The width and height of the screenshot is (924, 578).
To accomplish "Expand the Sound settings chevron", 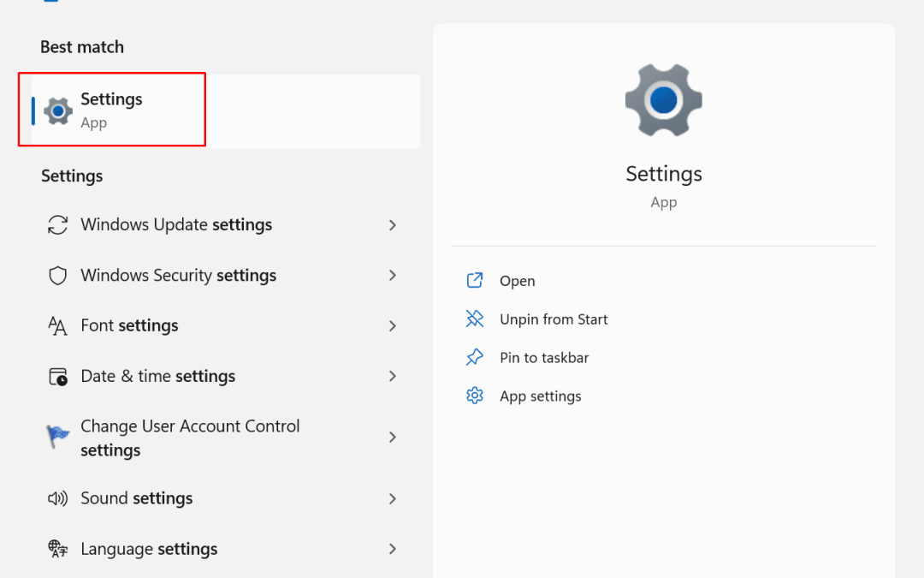I will coord(392,498).
